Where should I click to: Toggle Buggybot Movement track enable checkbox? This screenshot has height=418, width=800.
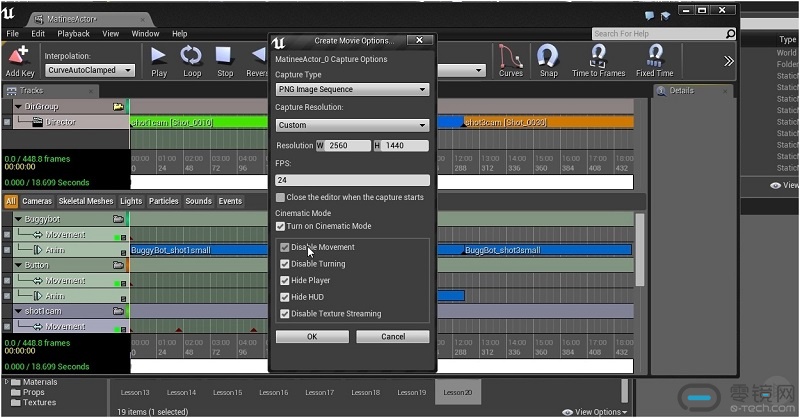pyautogui.click(x=7, y=235)
